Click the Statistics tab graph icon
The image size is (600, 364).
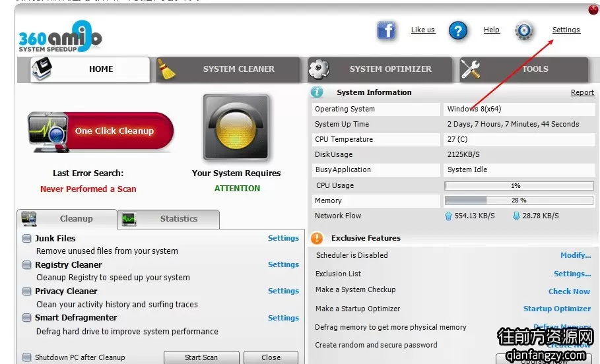[x=129, y=219]
